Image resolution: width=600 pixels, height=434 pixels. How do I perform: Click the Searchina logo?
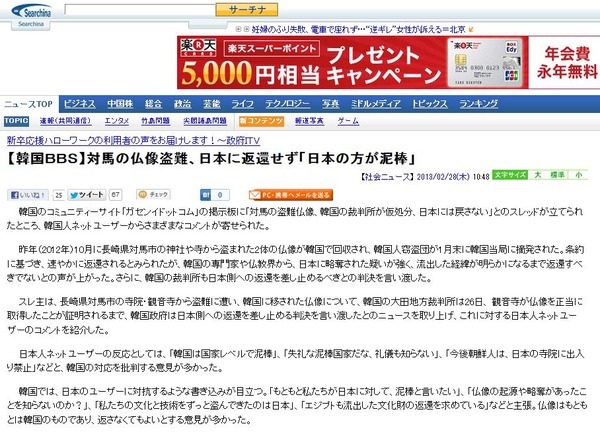(x=31, y=11)
